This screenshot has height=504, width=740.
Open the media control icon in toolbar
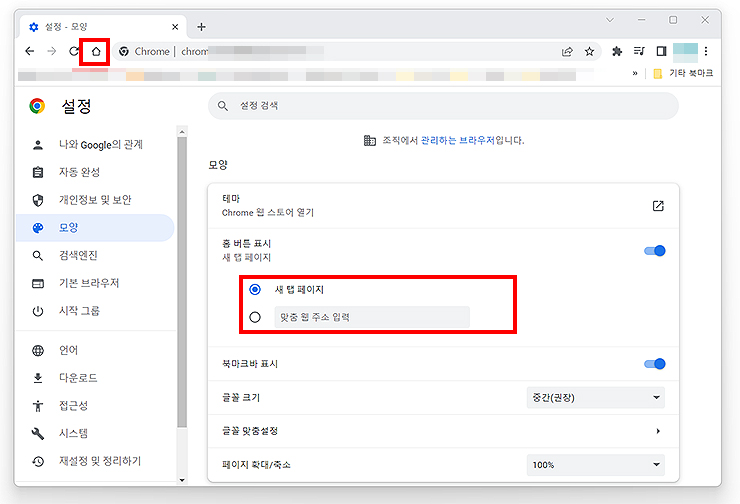(639, 51)
